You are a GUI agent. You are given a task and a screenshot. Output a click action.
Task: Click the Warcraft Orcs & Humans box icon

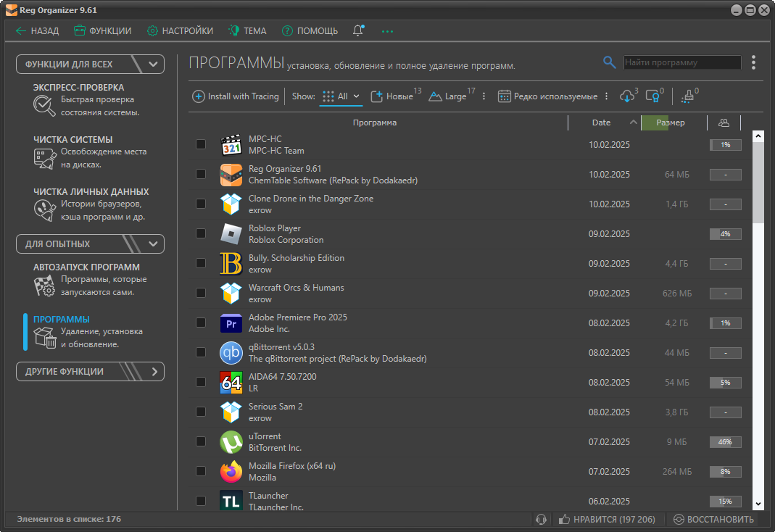click(231, 294)
